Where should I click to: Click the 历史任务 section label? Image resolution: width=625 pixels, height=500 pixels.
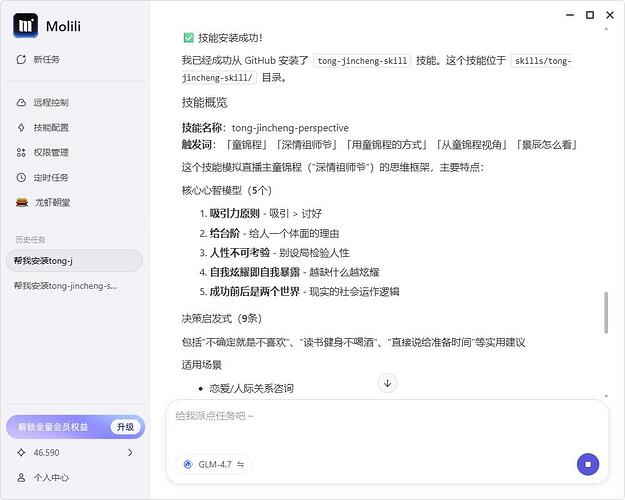30,240
